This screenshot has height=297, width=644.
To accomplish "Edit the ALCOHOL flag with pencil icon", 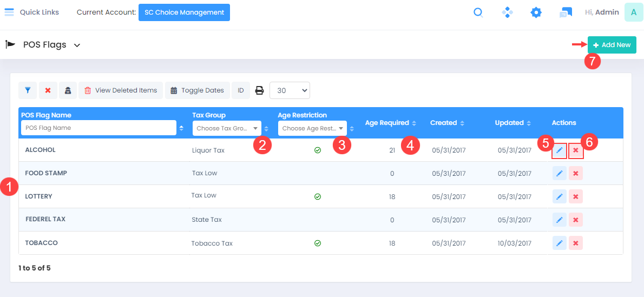I will 559,150.
